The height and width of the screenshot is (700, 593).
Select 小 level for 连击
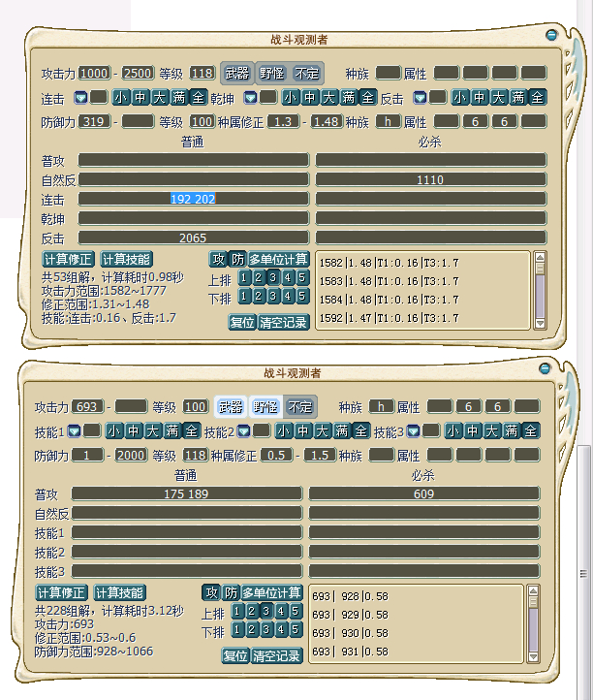121,97
